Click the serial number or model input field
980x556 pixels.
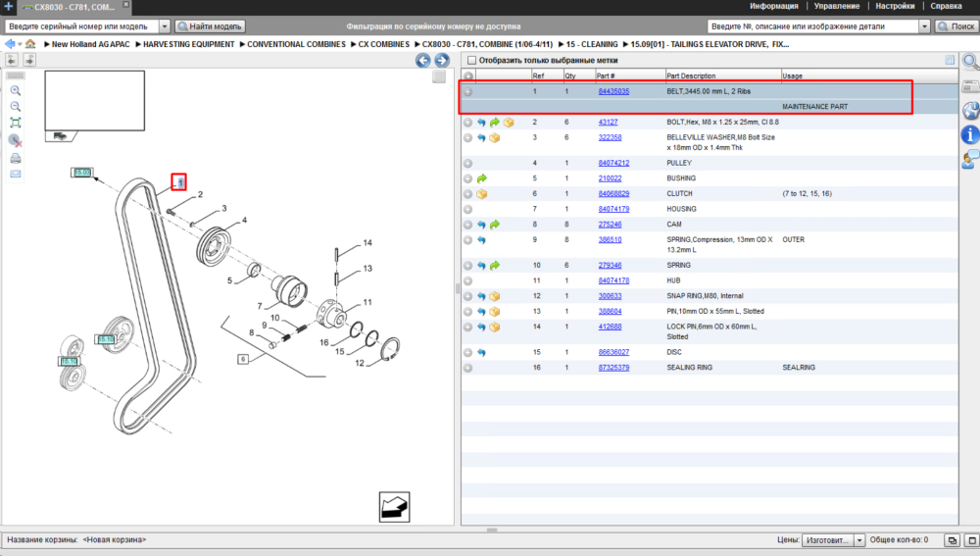(x=82, y=26)
